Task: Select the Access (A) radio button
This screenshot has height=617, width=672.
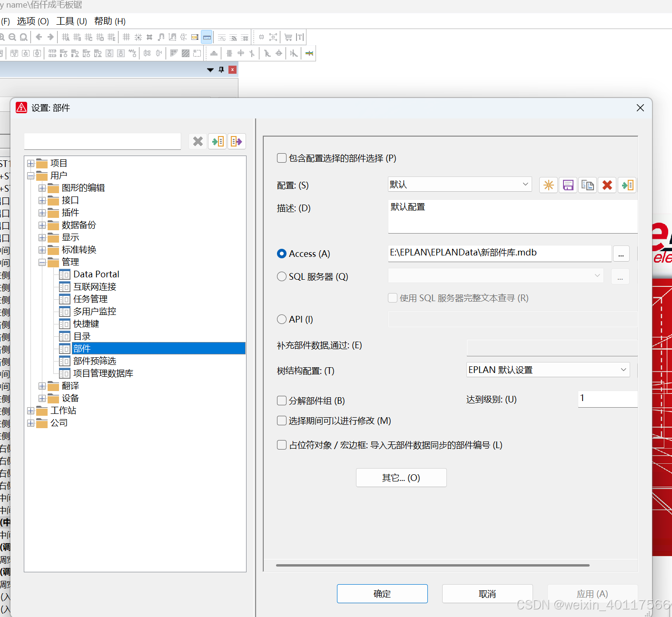Action: [x=282, y=254]
